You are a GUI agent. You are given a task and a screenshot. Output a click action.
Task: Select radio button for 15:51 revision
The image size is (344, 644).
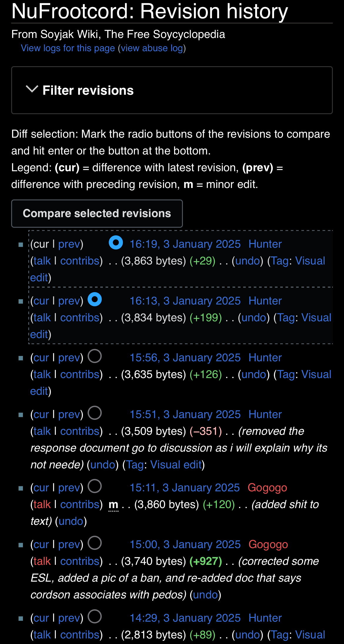pyautogui.click(x=95, y=413)
